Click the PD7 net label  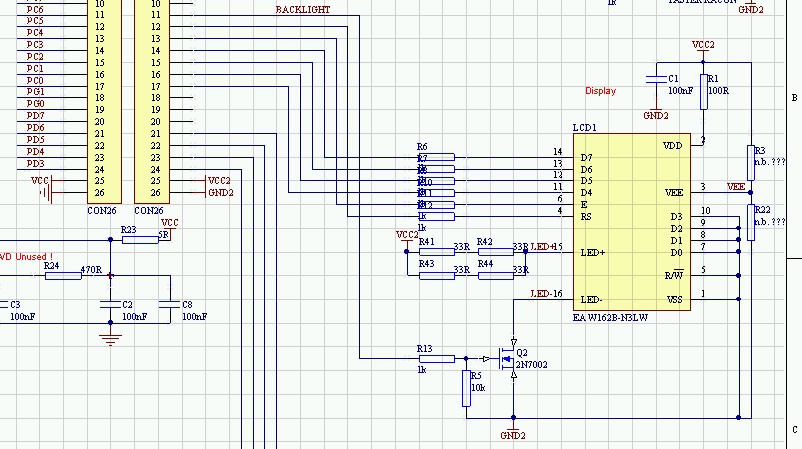[35, 116]
